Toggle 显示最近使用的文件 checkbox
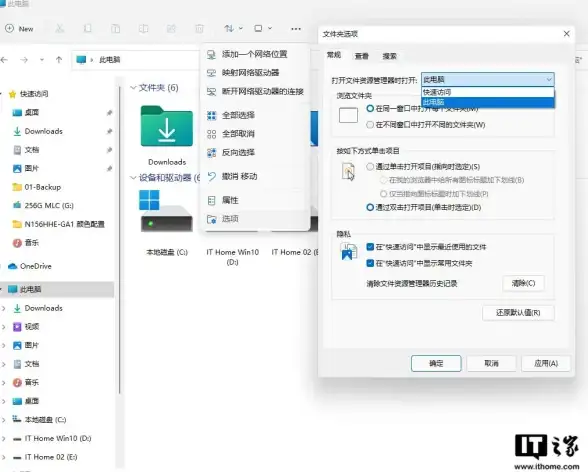 [370, 247]
